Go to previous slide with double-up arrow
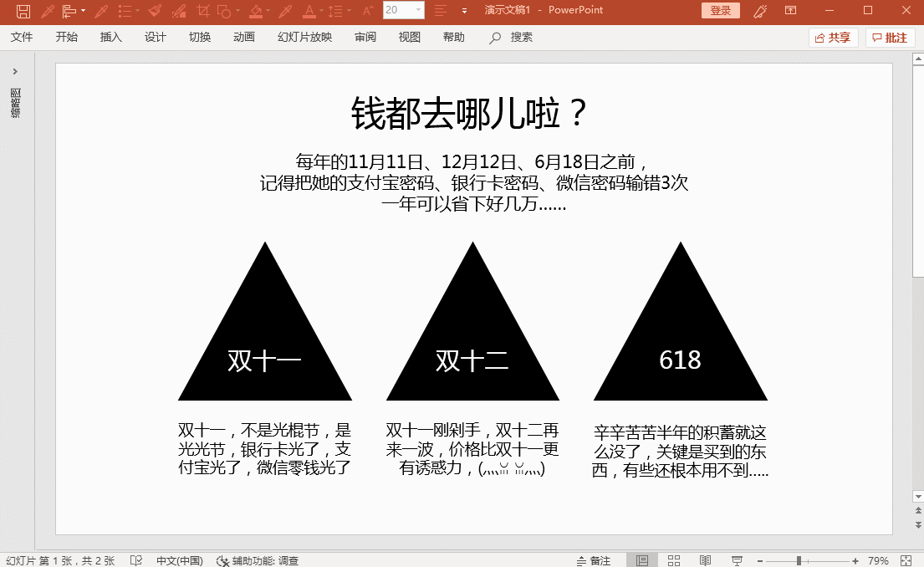This screenshot has height=567, width=924. click(x=918, y=510)
